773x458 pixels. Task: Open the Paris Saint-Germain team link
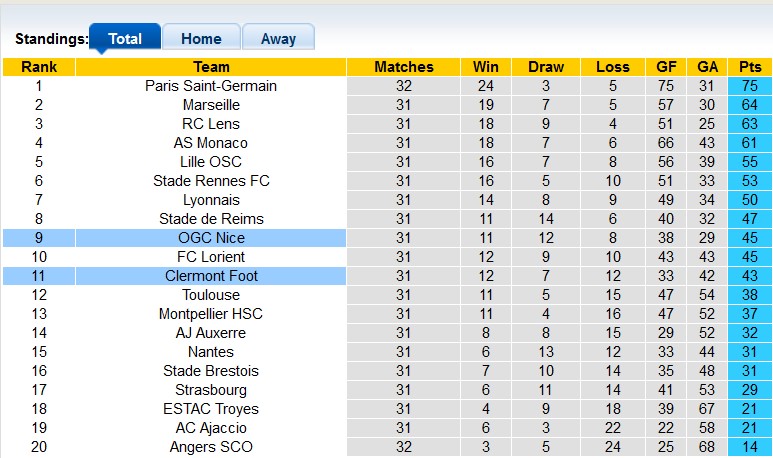(x=211, y=86)
